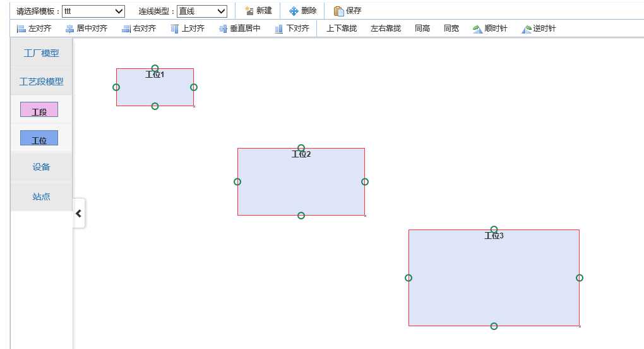Open the 设备 sidebar section
This screenshot has width=644, height=349.
[x=42, y=167]
